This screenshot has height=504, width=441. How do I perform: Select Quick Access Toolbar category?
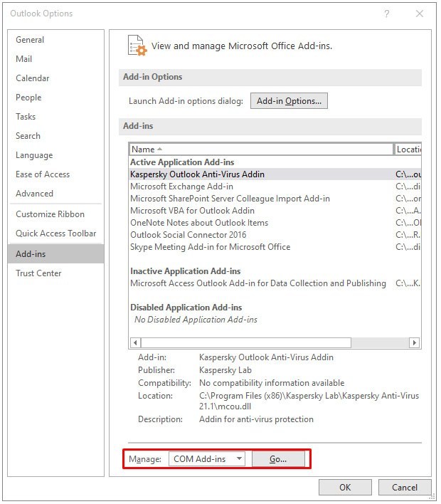click(x=56, y=233)
